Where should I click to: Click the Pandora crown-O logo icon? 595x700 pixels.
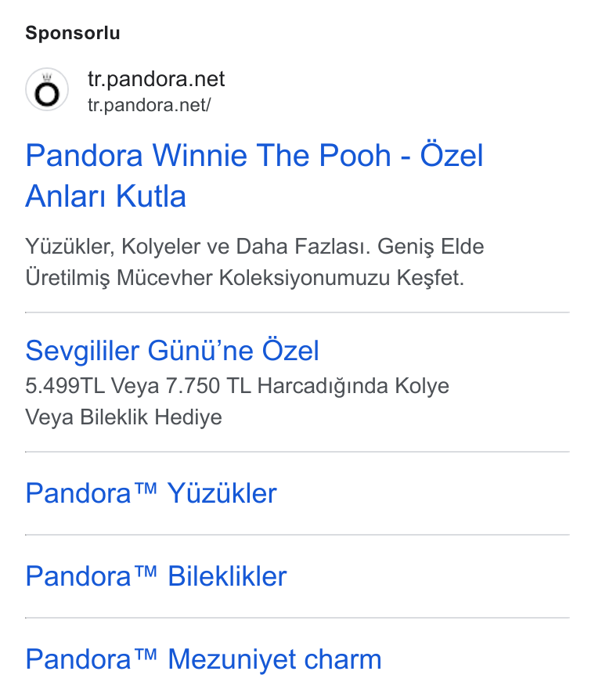(47, 89)
